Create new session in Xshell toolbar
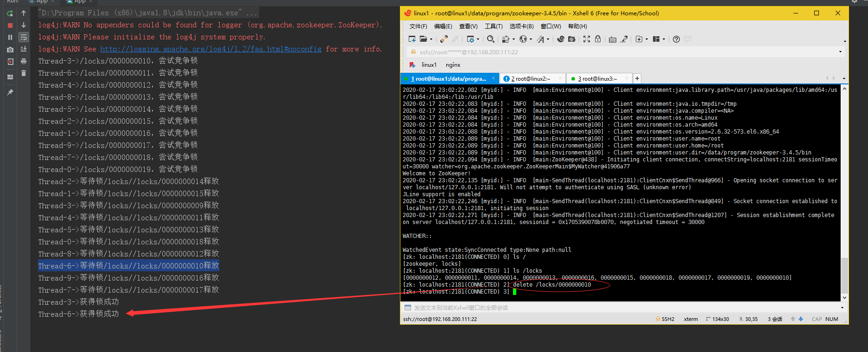Viewport: 868px width, 352px height. 412,39
